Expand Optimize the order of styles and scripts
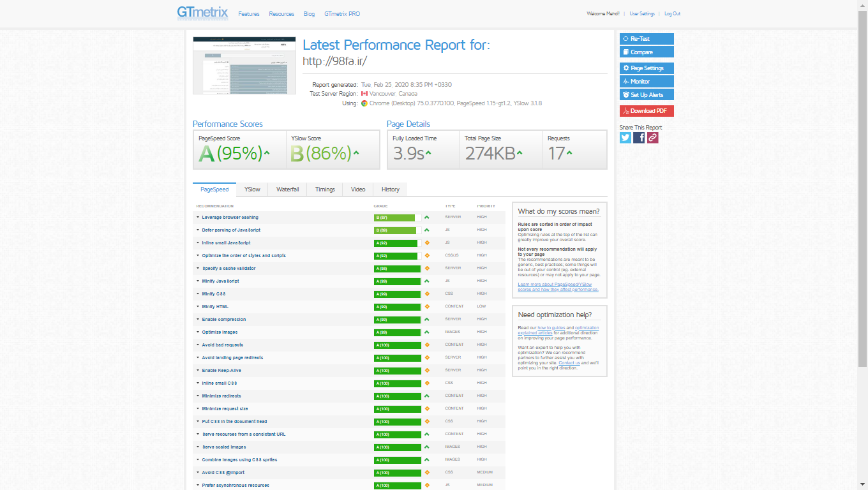 tap(244, 256)
